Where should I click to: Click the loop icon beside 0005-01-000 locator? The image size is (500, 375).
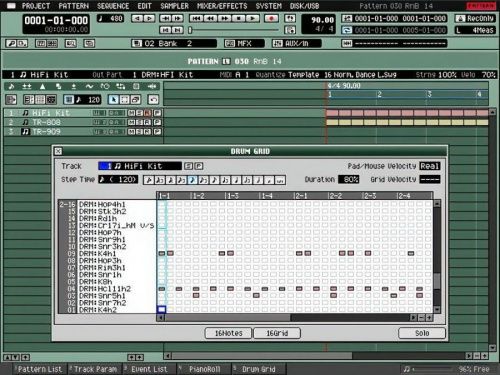pos(347,30)
